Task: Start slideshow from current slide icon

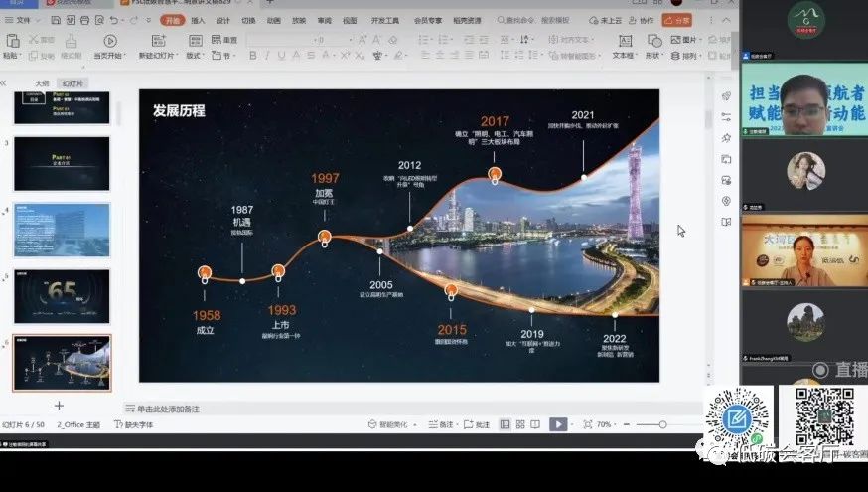Action: pos(109,43)
